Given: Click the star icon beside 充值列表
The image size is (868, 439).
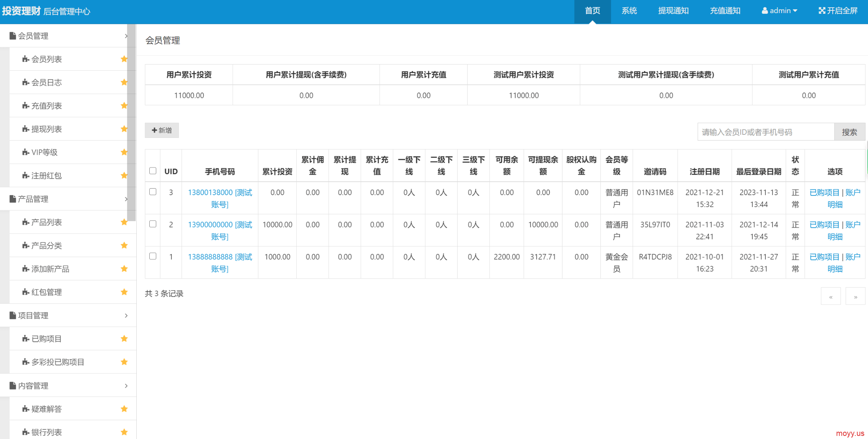Looking at the screenshot, I should 124,106.
